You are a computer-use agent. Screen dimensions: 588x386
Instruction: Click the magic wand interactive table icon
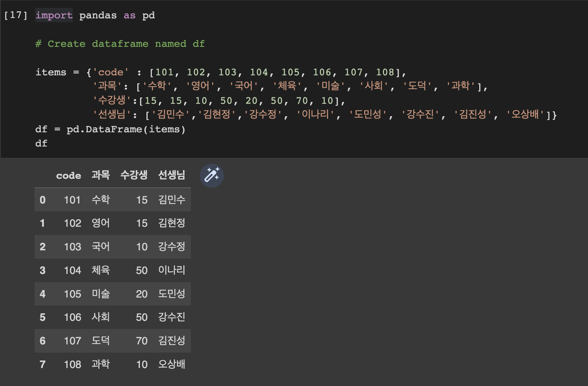pos(212,175)
